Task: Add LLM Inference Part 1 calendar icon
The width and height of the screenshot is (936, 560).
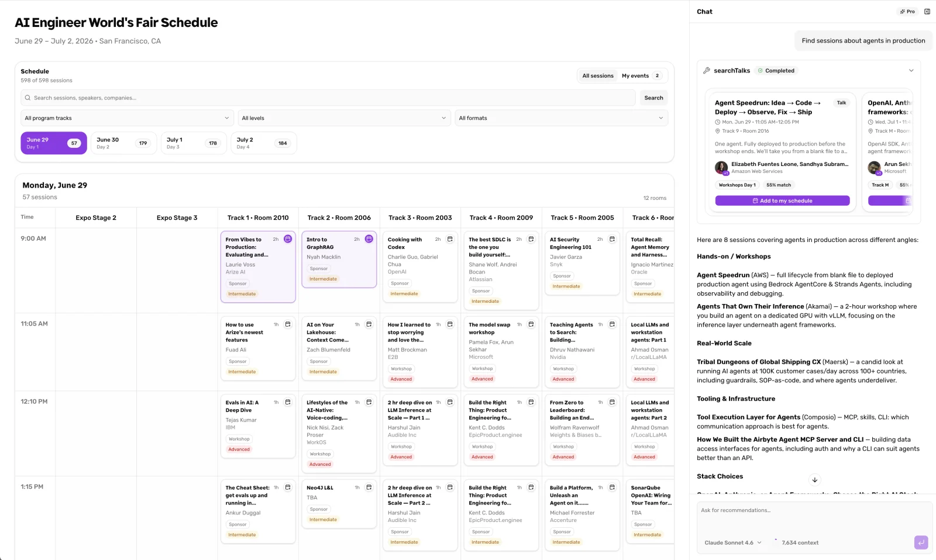Action: [450, 402]
